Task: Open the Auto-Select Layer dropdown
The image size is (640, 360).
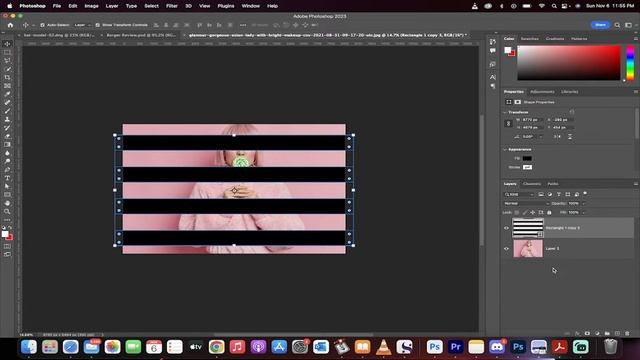Action: 81,25
